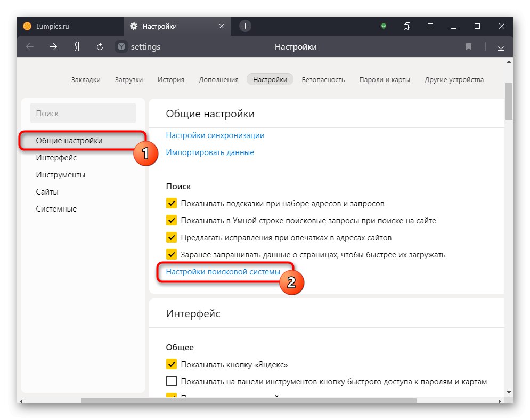Reload the settings page
Image resolution: width=530 pixels, height=420 pixels.
99,46
